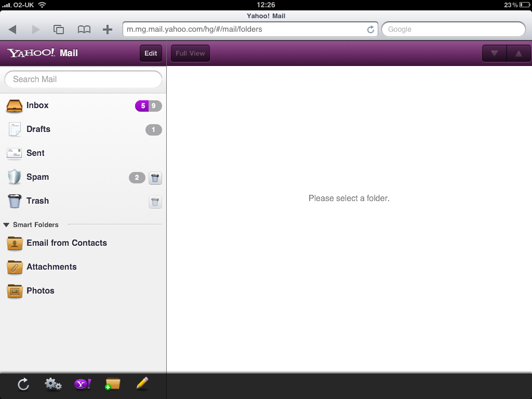Open settings gears icon

(x=53, y=384)
